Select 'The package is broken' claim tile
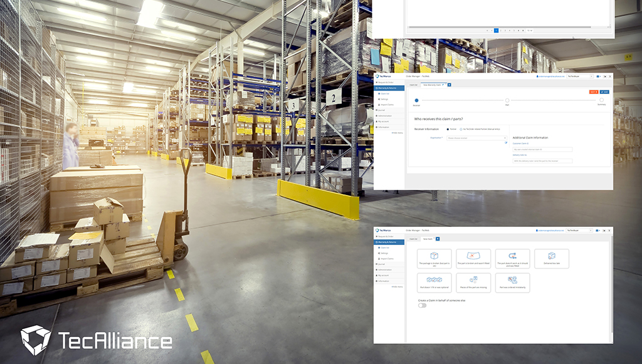The width and height of the screenshot is (642, 364). (434, 258)
